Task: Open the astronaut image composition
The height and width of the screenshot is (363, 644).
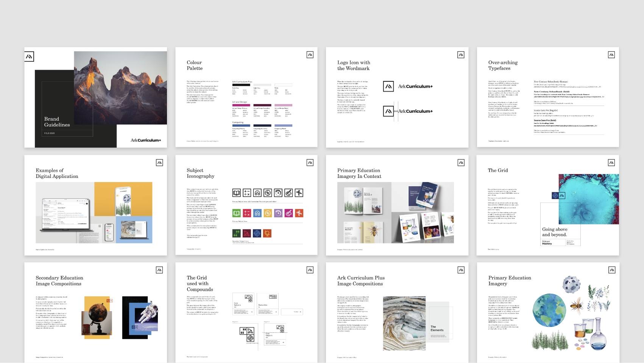Action: point(140,317)
